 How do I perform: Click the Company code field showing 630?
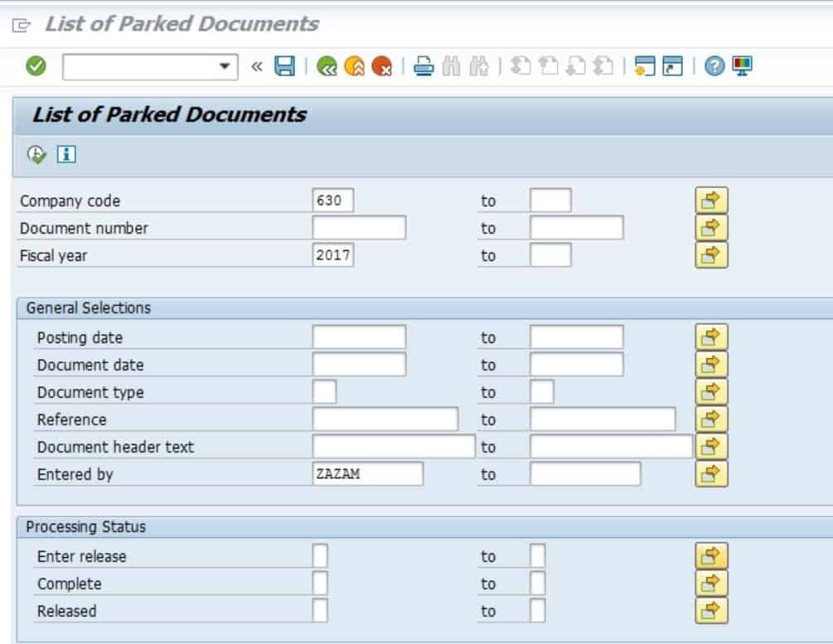pyautogui.click(x=332, y=200)
